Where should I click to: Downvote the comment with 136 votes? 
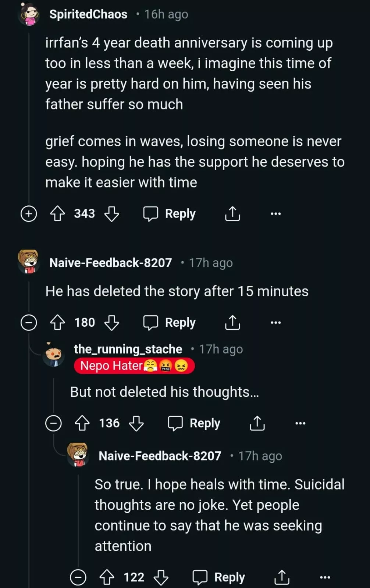136,423
